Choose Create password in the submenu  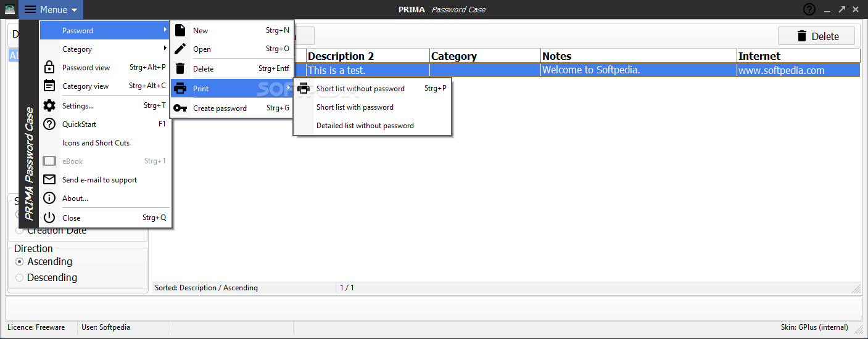(x=232, y=108)
